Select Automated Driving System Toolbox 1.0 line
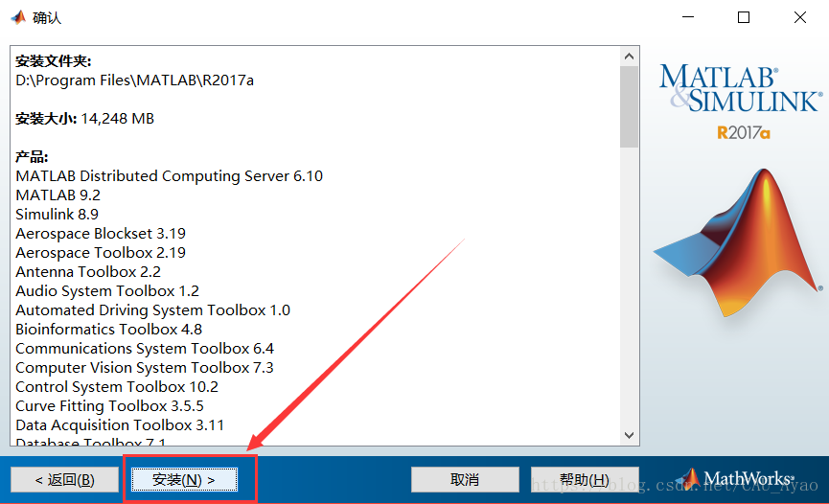 point(152,309)
